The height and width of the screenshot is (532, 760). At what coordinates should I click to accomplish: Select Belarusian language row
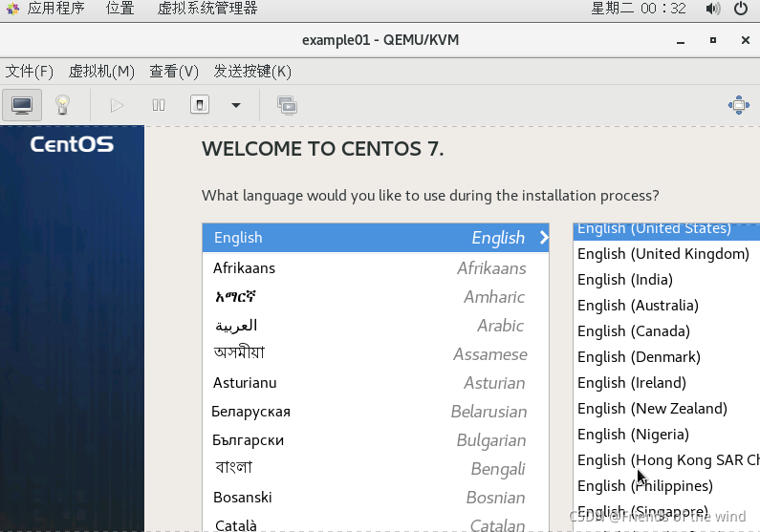pyautogui.click(x=376, y=412)
